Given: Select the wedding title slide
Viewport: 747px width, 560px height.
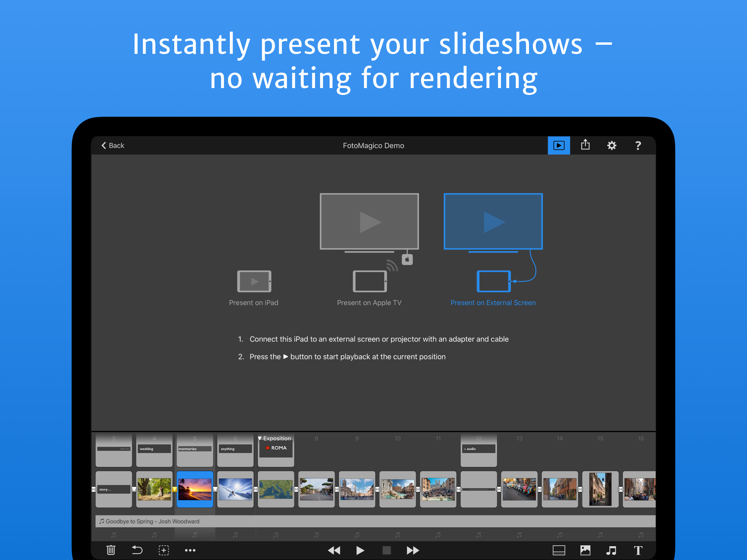Looking at the screenshot, I should coord(154,450).
